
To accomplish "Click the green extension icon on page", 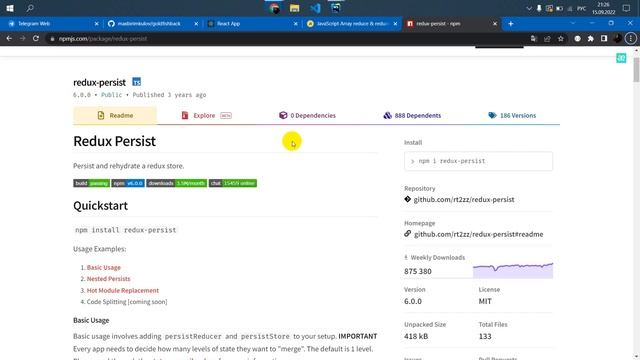I will pyautogui.click(x=621, y=58).
